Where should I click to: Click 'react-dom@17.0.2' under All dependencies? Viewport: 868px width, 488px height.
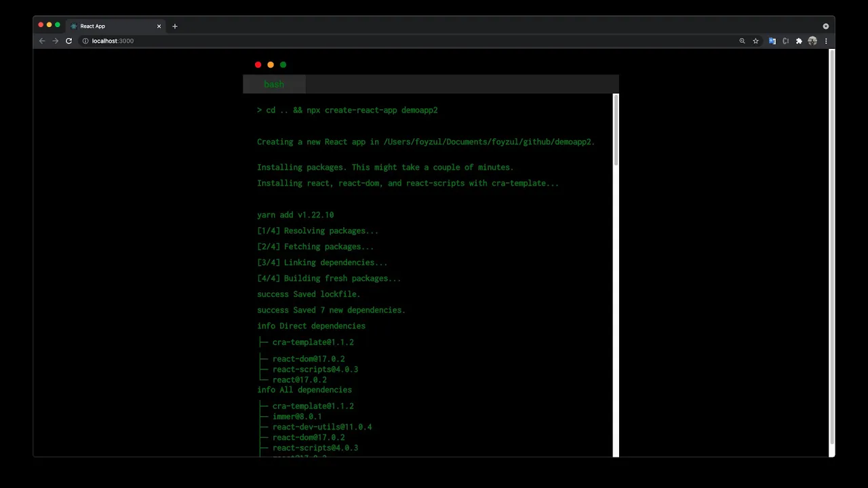tap(309, 437)
